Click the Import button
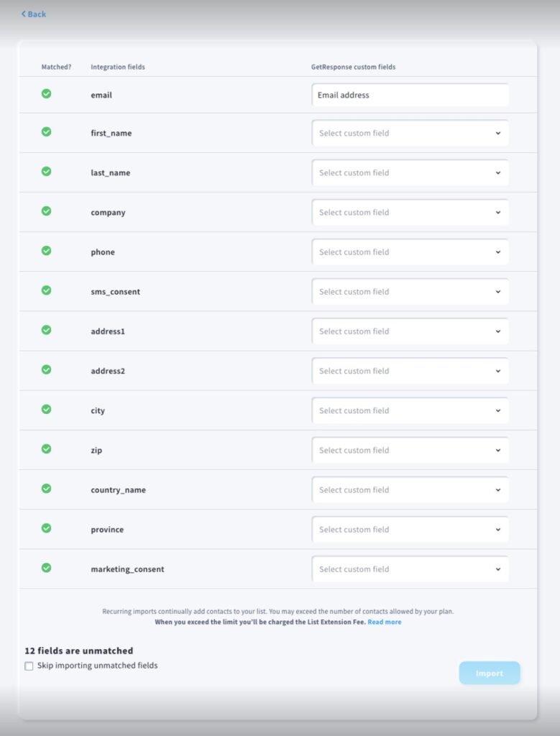This screenshot has height=736, width=560. 489,673
